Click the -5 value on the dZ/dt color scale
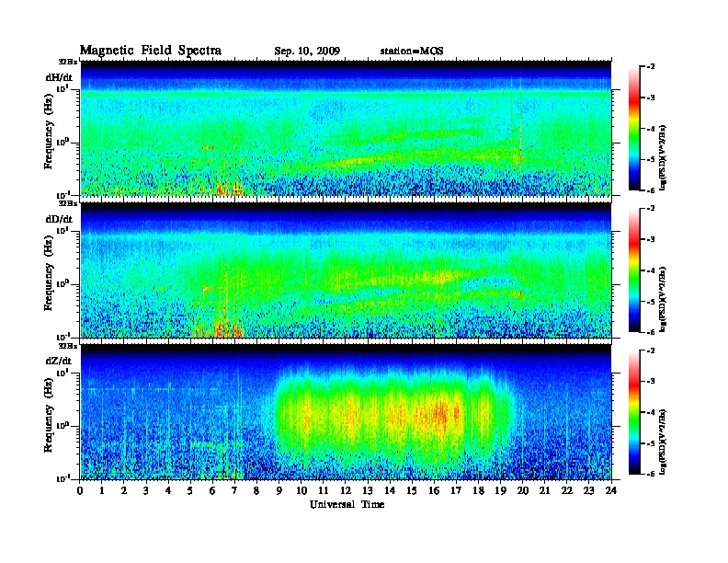The image size is (728, 563). tap(651, 443)
